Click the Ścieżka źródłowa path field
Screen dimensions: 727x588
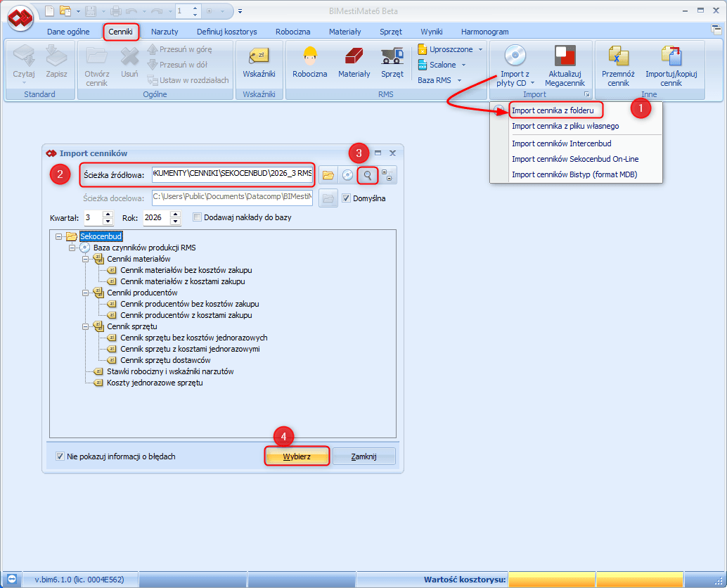232,174
